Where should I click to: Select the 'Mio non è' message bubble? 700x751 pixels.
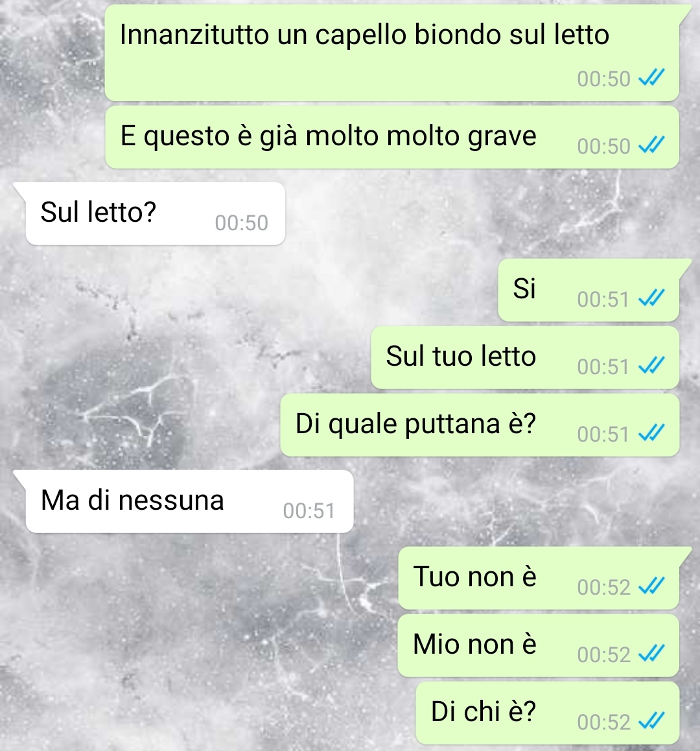pyautogui.click(x=539, y=646)
